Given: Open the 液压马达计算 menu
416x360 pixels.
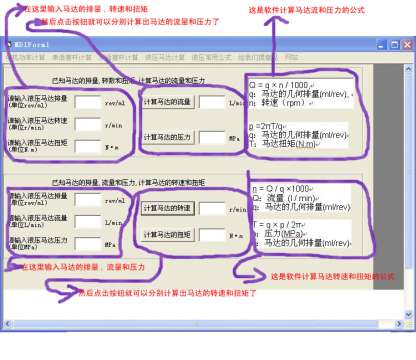Looking at the screenshot, I should coord(165,57).
